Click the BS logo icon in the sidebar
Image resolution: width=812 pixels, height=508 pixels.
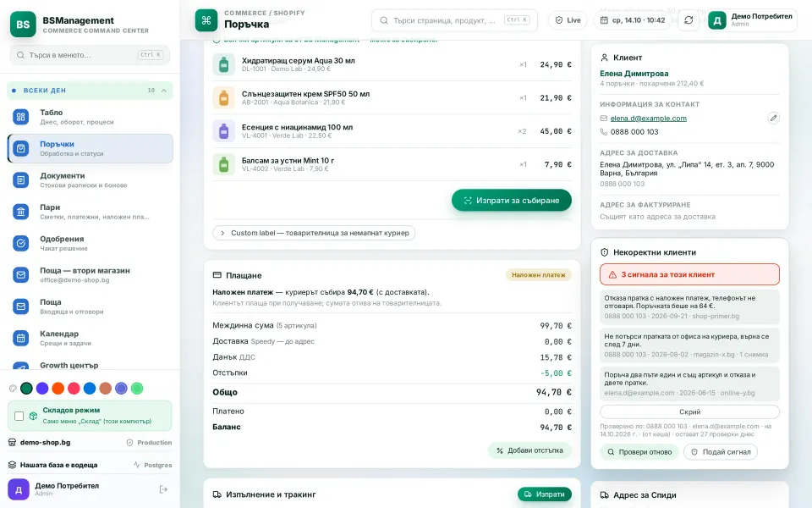tap(23, 25)
